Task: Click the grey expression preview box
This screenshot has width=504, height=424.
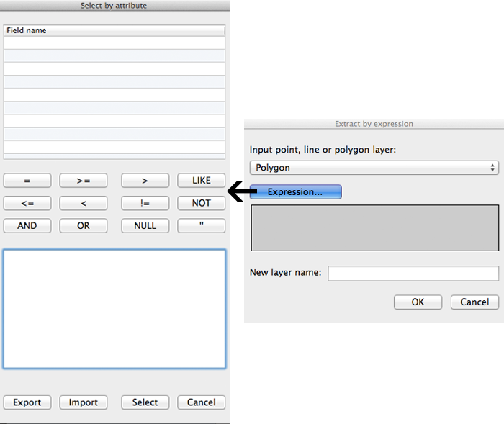Action: (375, 228)
